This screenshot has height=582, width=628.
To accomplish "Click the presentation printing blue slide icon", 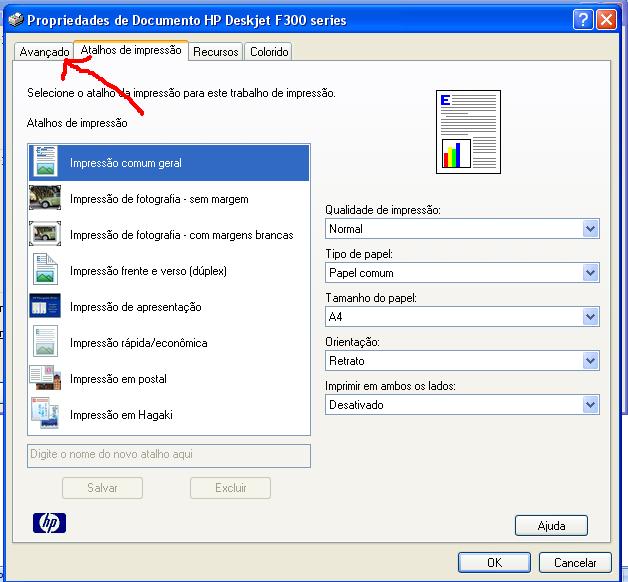I will 45,306.
